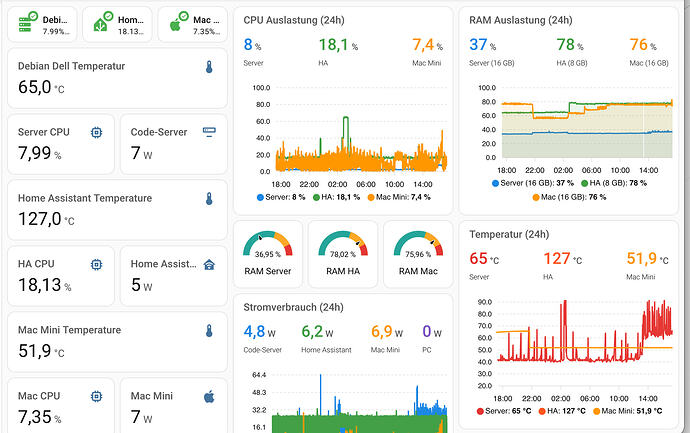This screenshot has height=433, width=690.
Task: Open the Mac status chip with apple icon
Action: coord(193,25)
